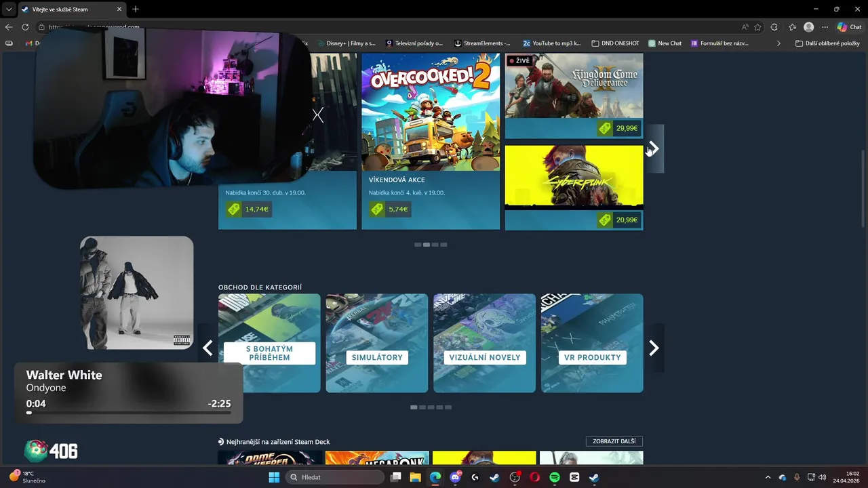Open Discord from the taskbar

(456, 477)
